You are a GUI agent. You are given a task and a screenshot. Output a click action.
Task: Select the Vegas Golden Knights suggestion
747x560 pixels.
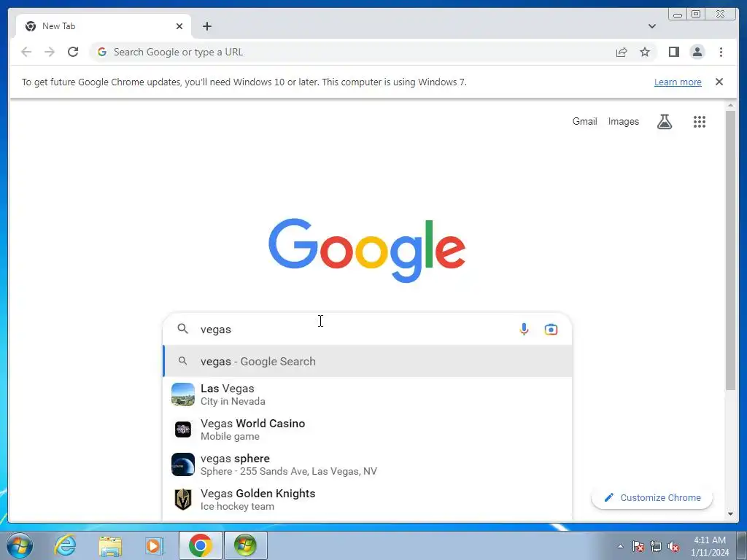click(x=368, y=499)
